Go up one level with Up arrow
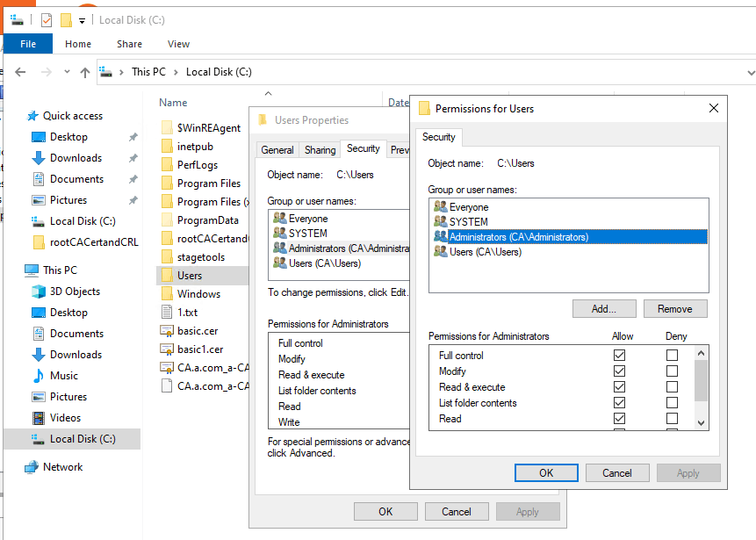Image resolution: width=756 pixels, height=540 pixels. (85, 72)
